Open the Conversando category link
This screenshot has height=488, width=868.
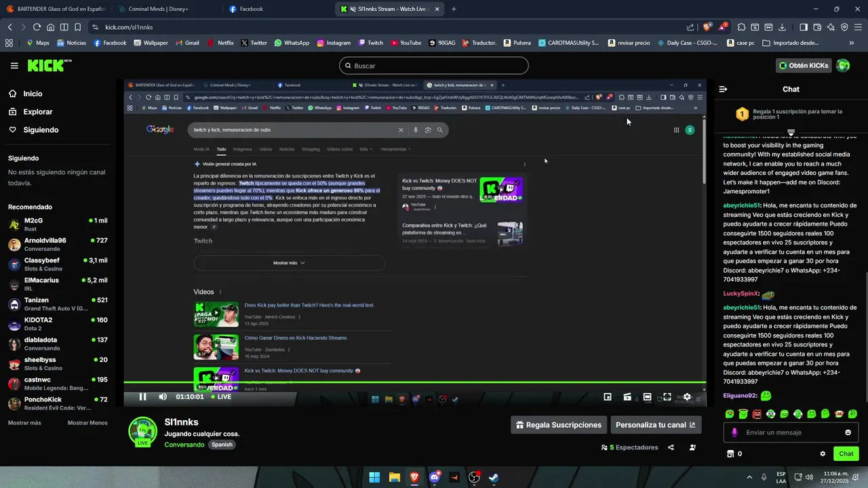coord(184,445)
